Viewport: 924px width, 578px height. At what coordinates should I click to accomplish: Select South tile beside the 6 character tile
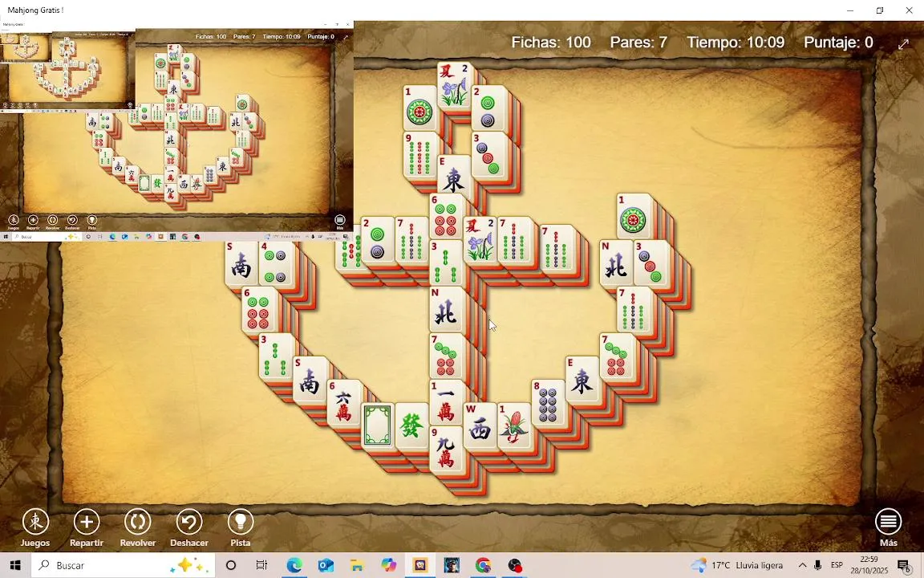[310, 379]
